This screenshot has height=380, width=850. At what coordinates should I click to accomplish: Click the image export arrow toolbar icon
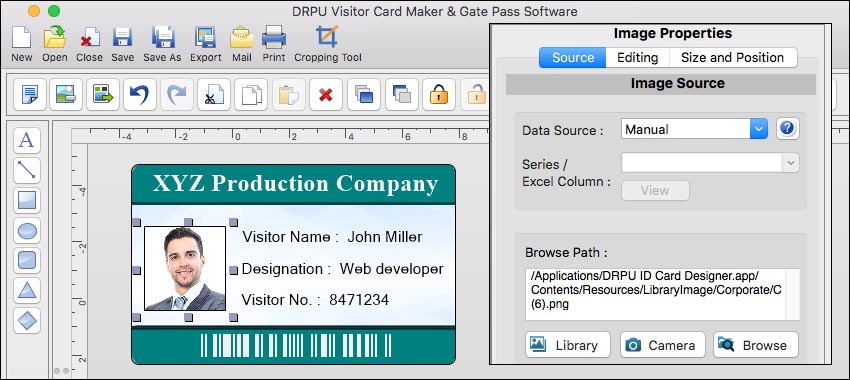tap(103, 95)
